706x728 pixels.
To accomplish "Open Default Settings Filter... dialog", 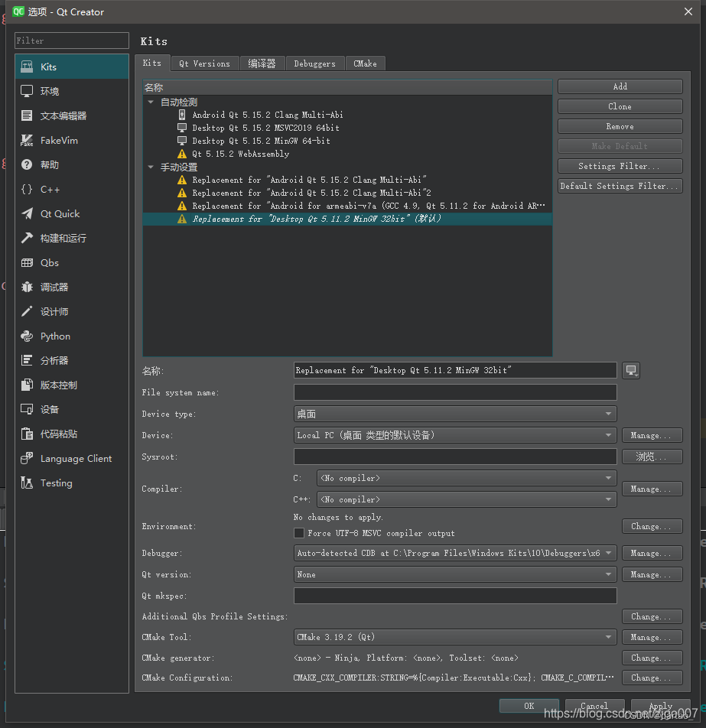I will [620, 186].
